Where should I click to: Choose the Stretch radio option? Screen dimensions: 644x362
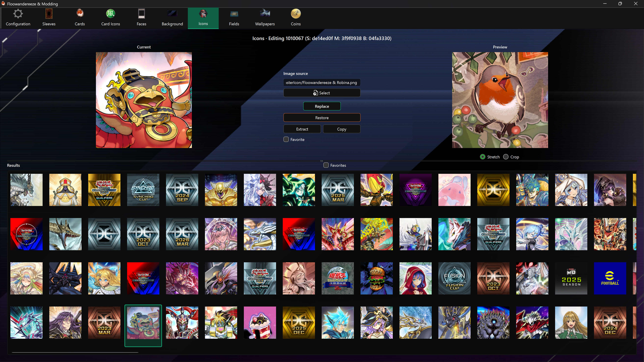(x=483, y=157)
